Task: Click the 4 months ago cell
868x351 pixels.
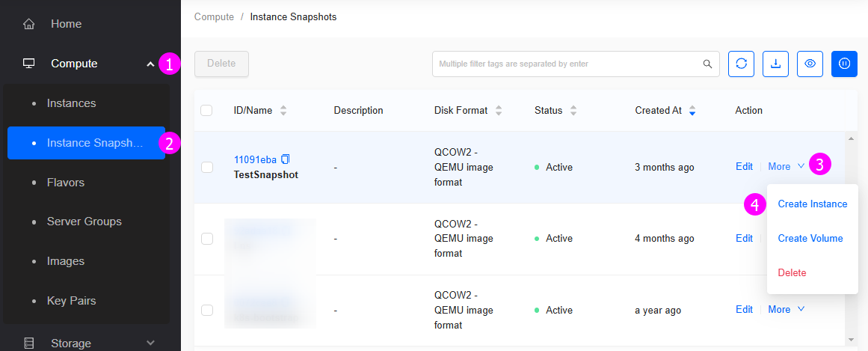Action: [x=665, y=239]
